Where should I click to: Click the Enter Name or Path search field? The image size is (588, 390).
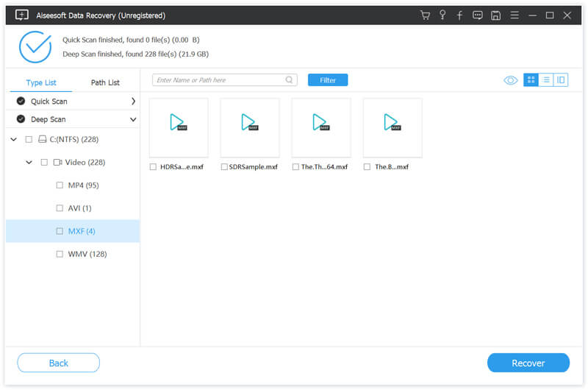coord(219,80)
